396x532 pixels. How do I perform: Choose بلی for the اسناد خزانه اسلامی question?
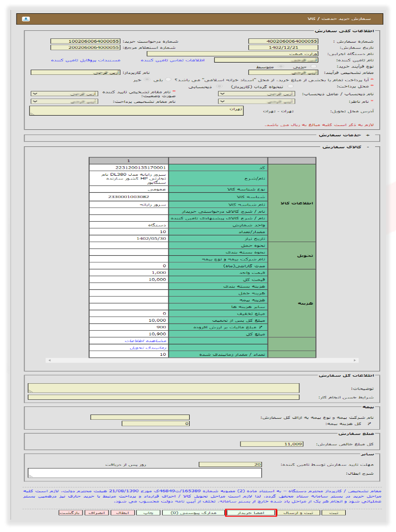(168, 80)
